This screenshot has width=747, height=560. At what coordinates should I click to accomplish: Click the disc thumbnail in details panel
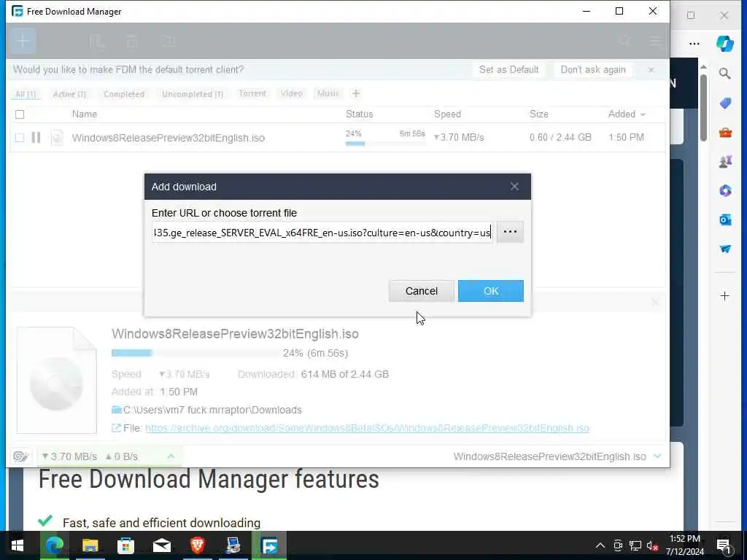tap(57, 381)
